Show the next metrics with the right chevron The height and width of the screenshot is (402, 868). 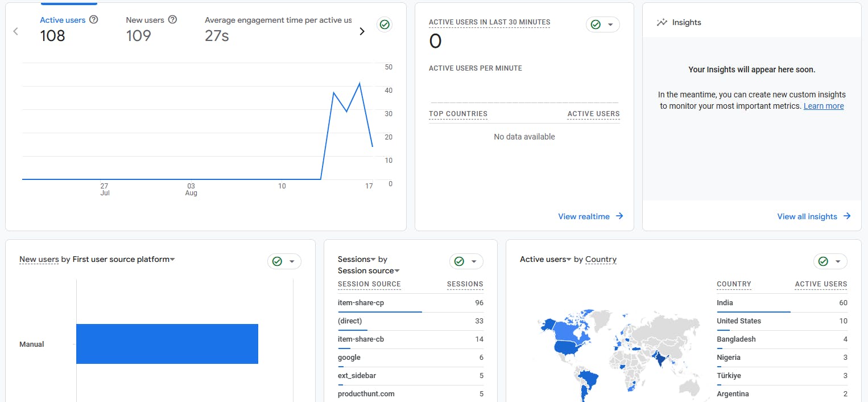point(362,31)
